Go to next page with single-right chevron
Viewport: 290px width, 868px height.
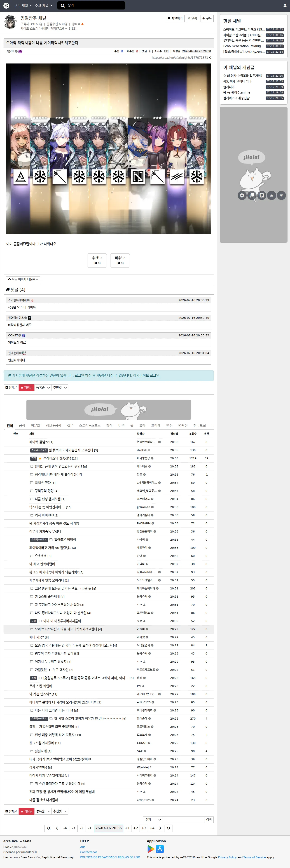(x=160, y=828)
